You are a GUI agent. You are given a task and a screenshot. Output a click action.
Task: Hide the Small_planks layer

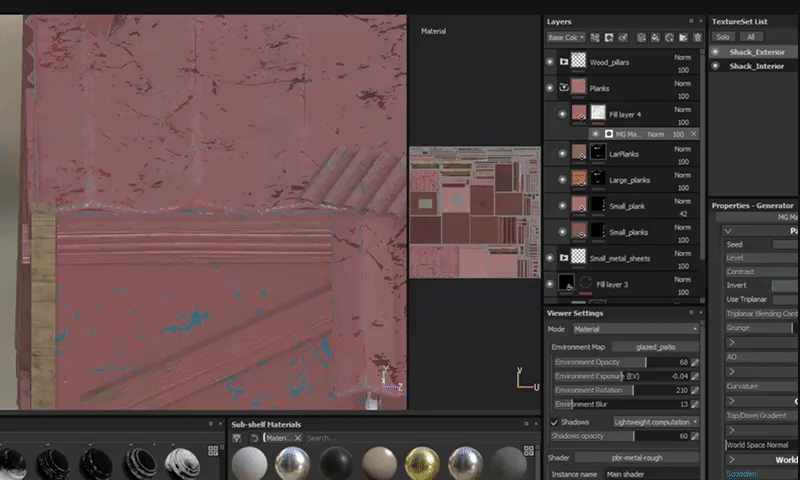pyautogui.click(x=562, y=232)
